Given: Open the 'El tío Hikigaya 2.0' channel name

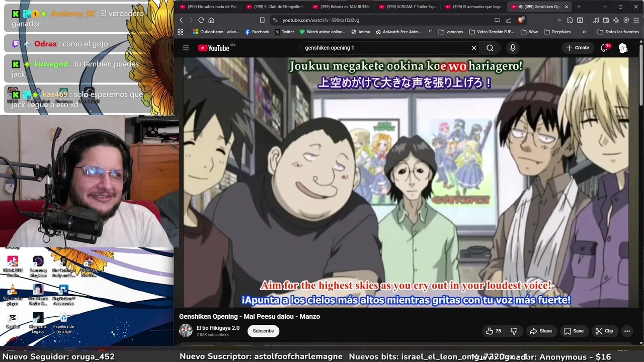Looking at the screenshot, I should [x=218, y=328].
